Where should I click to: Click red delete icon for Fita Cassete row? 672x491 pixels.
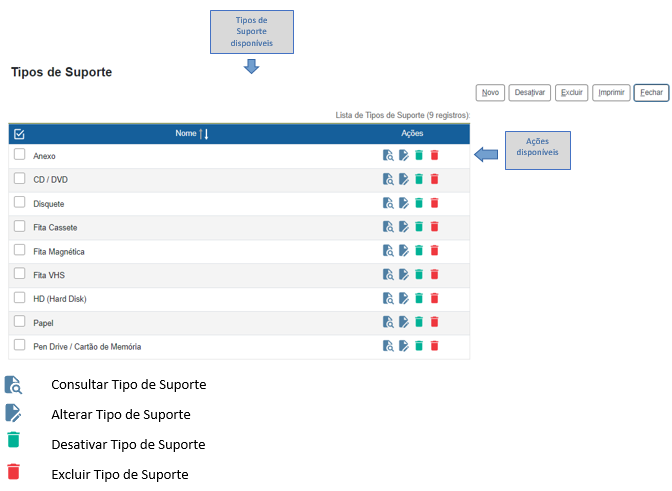coord(434,227)
